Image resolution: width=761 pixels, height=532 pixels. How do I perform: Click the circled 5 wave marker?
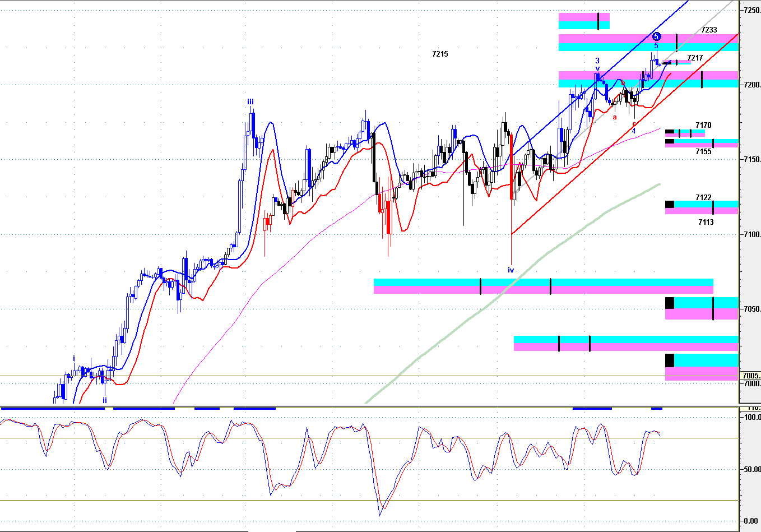click(x=656, y=36)
